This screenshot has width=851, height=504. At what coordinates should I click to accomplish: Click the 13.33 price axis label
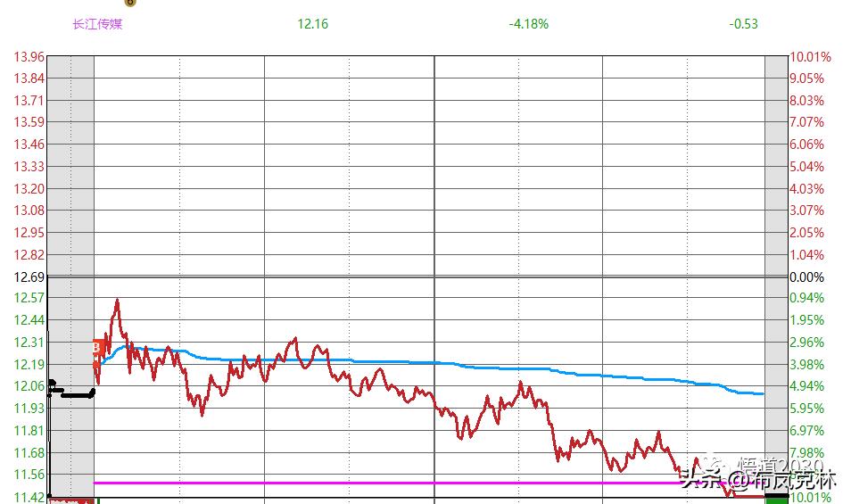pyautogui.click(x=29, y=167)
